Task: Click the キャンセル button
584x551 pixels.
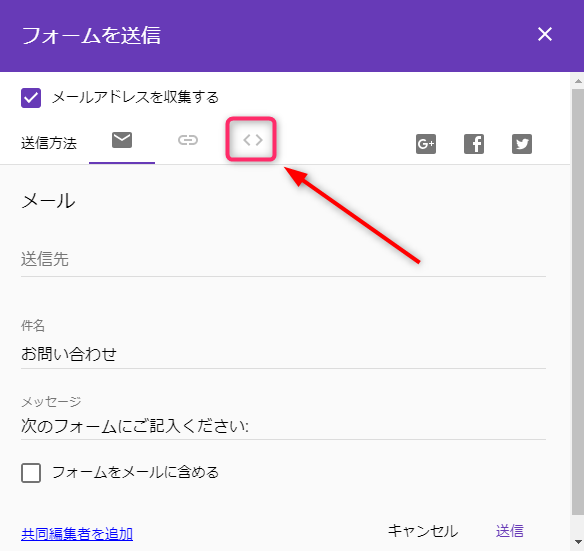Action: pos(423,531)
